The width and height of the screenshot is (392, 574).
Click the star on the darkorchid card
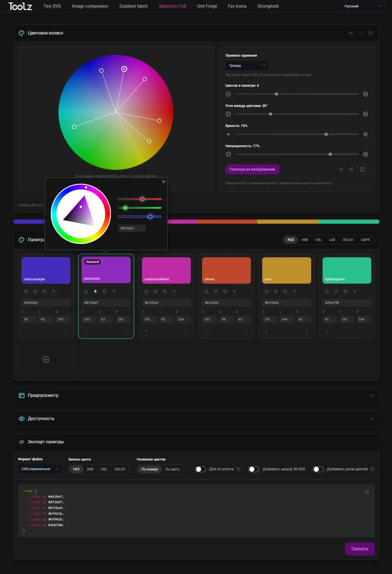click(x=95, y=291)
